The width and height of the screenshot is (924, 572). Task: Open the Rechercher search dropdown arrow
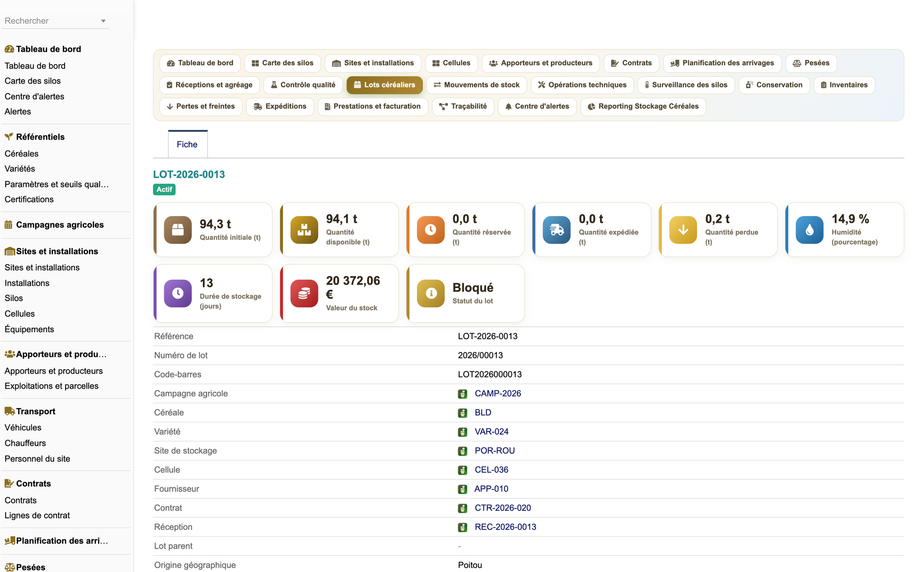point(103,21)
